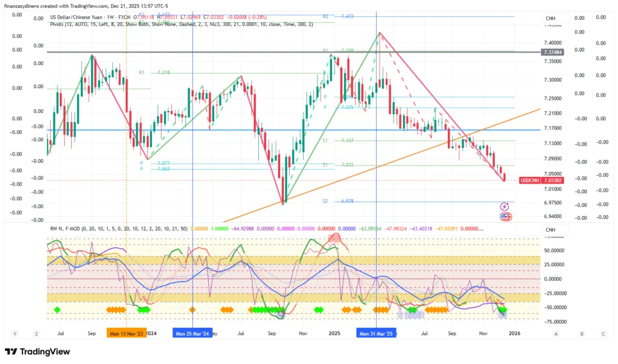This screenshot has height=364, width=618.
Task: Click the orange Mon 13 Nov '23 date marker
Action: pos(126,333)
